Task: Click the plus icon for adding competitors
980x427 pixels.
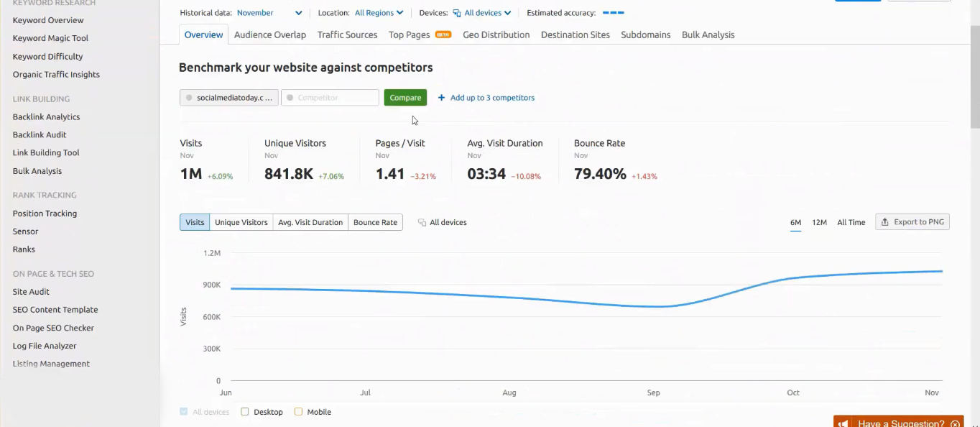Action: click(441, 98)
